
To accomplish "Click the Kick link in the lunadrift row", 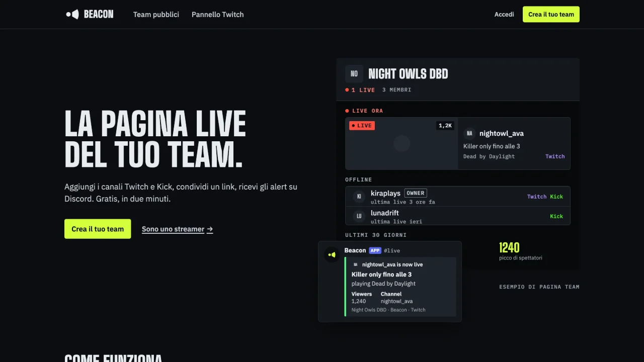I will click(556, 216).
